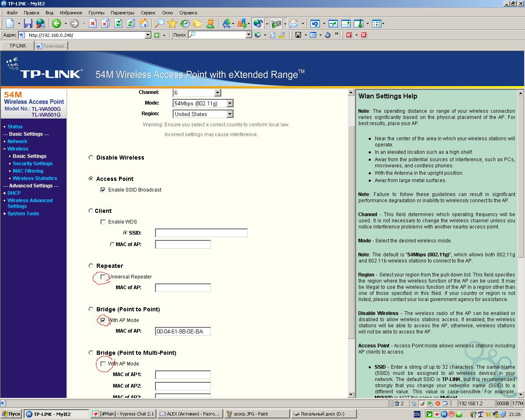Screen dimensions: 525x420
Task: Click the magnifier Search icon in main toolbar
Action: click(x=159, y=23)
